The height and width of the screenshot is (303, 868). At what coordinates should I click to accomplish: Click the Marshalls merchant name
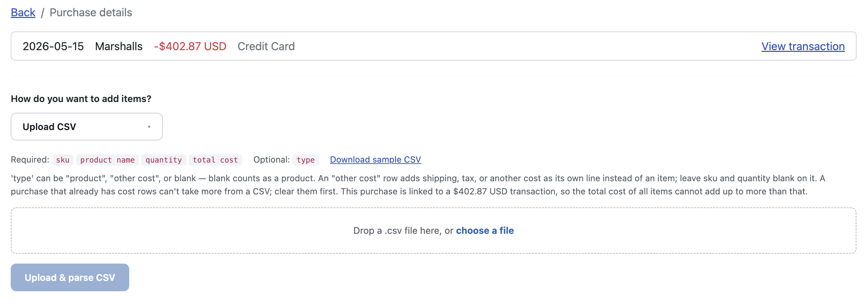click(119, 46)
